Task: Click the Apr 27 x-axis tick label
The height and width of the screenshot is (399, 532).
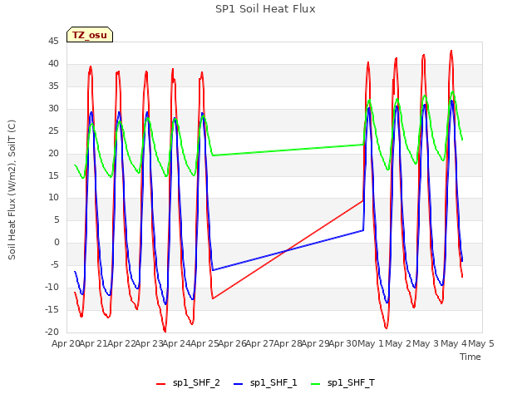Action: [x=260, y=343]
